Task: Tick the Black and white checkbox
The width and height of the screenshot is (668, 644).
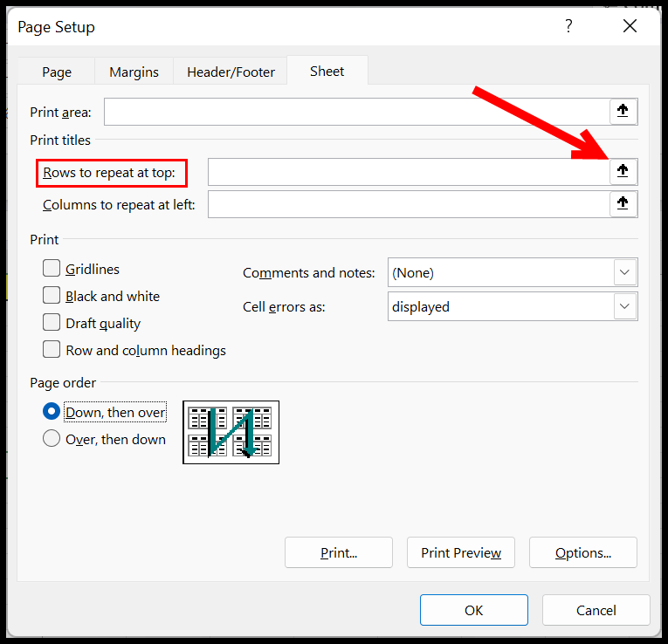Action: [x=52, y=296]
